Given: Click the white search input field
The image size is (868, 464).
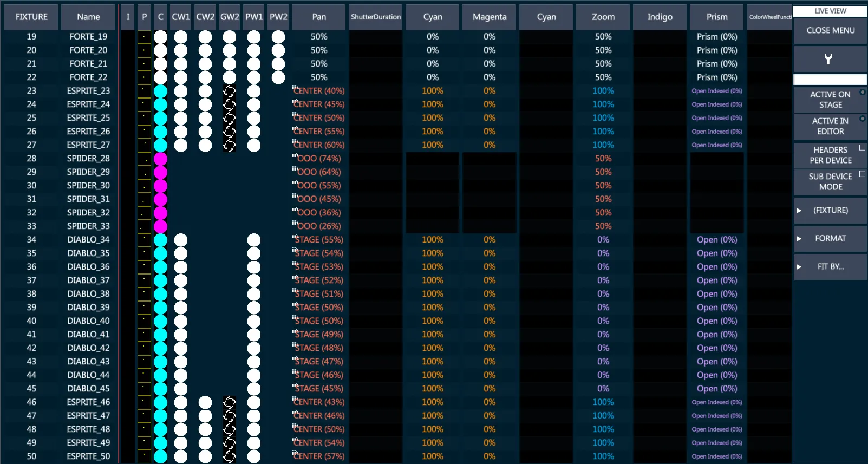Looking at the screenshot, I should [830, 80].
